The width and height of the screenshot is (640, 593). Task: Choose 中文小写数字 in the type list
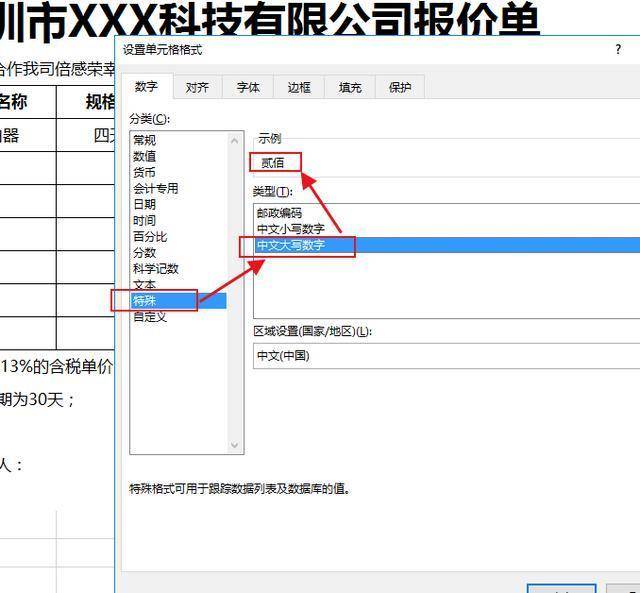pyautogui.click(x=291, y=229)
